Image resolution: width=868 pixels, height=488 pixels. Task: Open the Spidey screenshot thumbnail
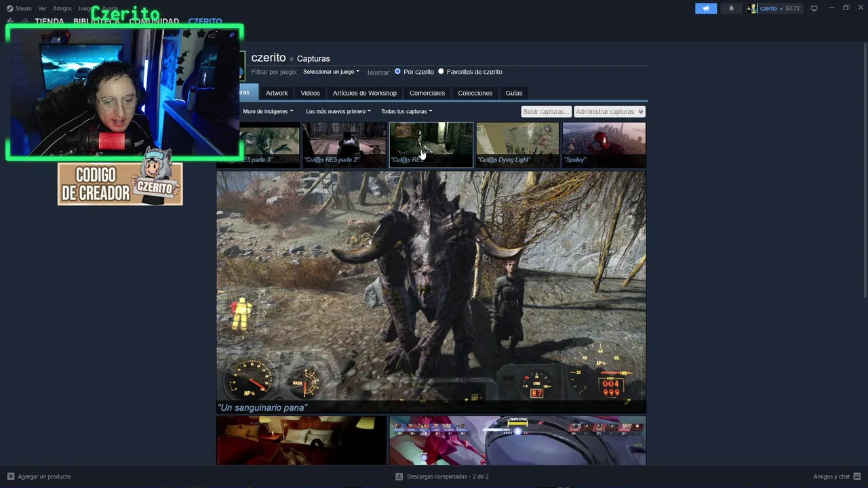pos(604,144)
